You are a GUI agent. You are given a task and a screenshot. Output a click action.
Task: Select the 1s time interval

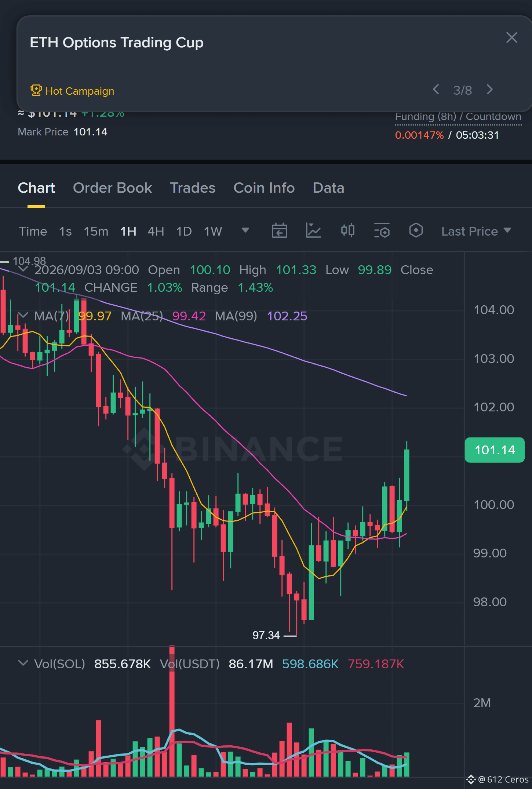click(x=65, y=232)
